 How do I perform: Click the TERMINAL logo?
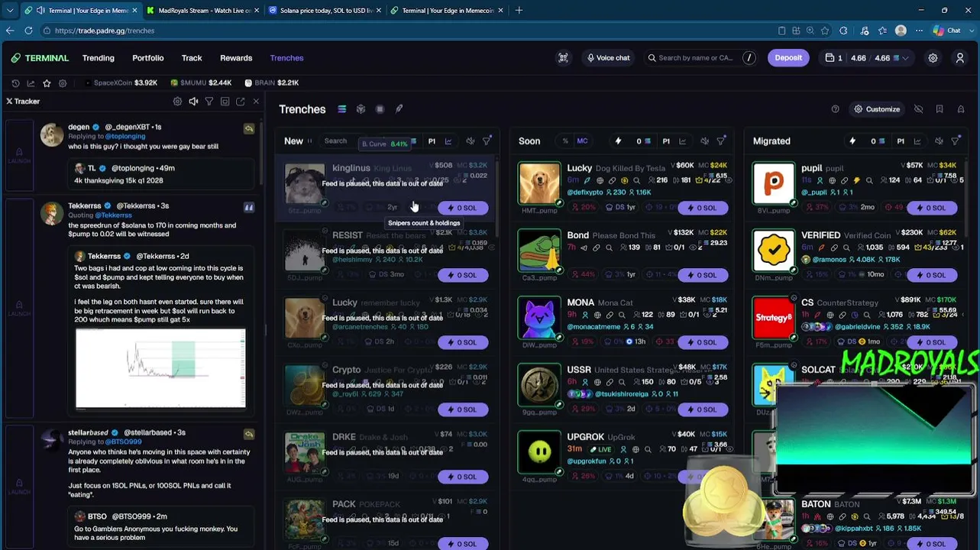[x=40, y=58]
